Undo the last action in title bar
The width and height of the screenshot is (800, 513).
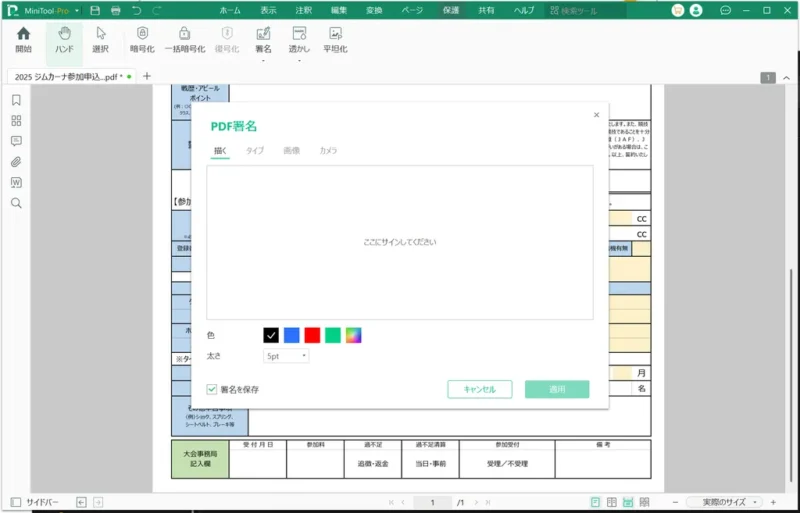pyautogui.click(x=136, y=10)
